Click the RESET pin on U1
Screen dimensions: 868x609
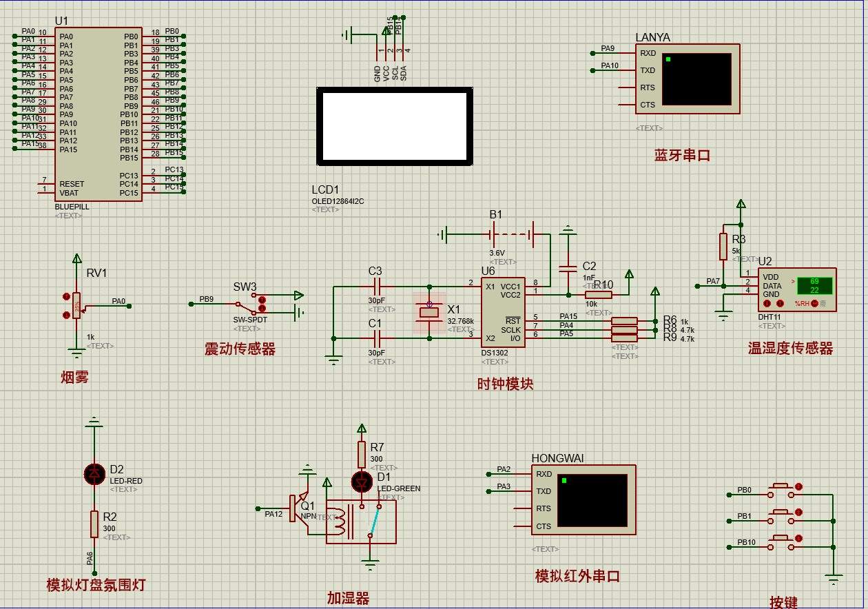click(x=72, y=184)
